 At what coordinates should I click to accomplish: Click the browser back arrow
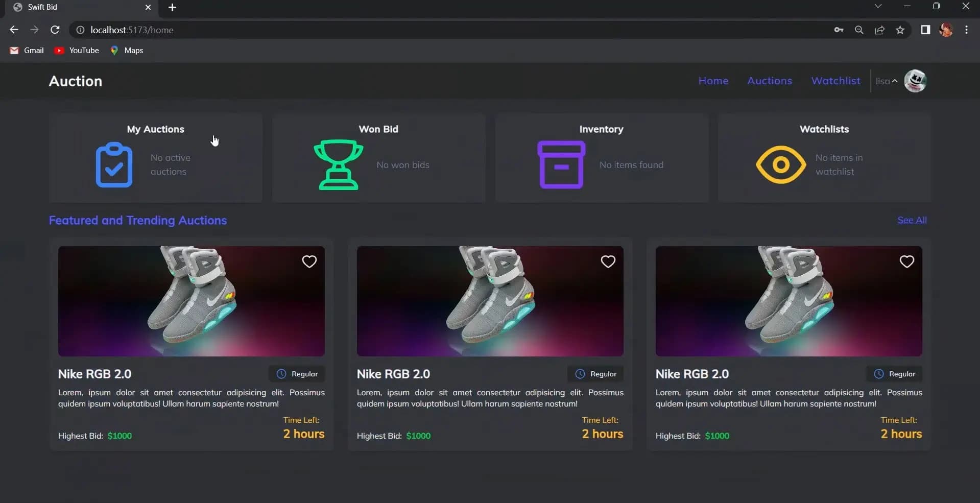pos(14,30)
